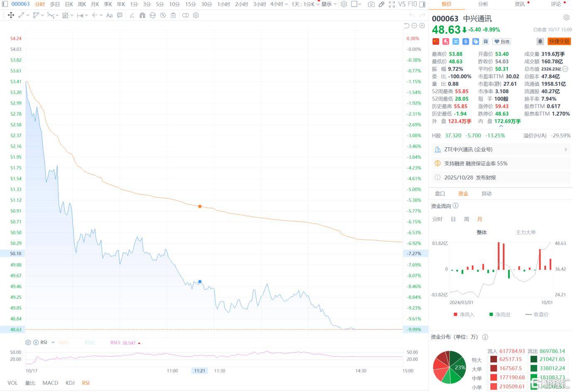Click the trash can delete drawings icon

click(x=173, y=15)
